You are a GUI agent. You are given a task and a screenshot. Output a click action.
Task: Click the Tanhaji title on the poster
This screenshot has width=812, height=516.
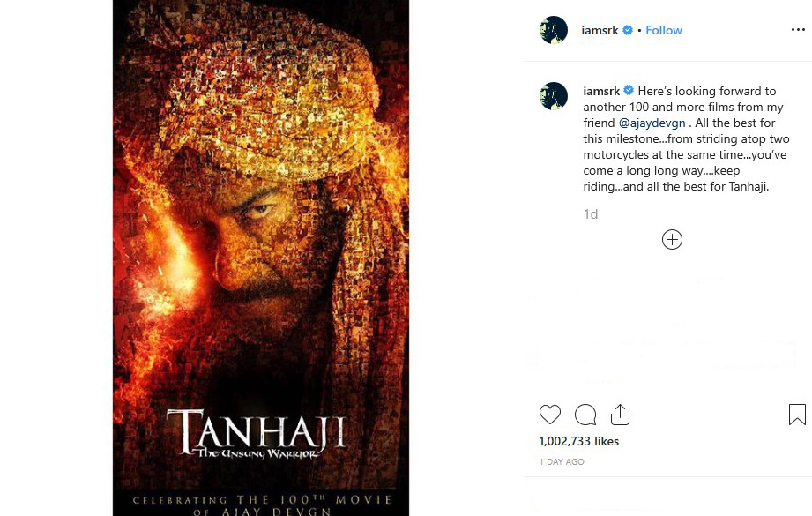pos(256,433)
